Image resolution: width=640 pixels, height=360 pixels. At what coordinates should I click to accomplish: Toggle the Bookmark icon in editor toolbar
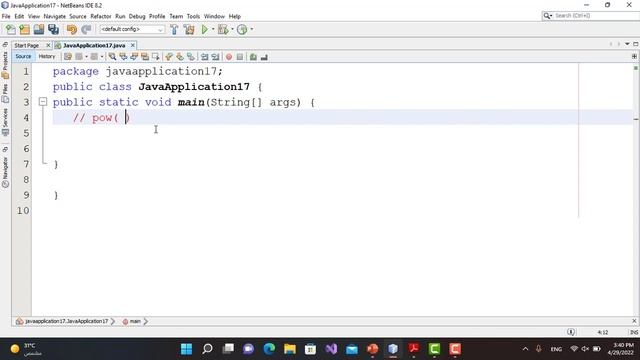(191, 57)
